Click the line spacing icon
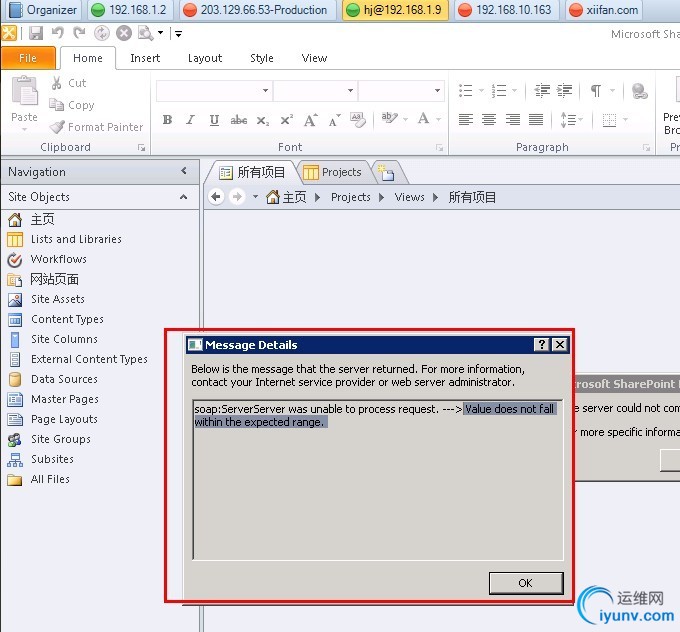The width and height of the screenshot is (680, 632). pyautogui.click(x=568, y=119)
